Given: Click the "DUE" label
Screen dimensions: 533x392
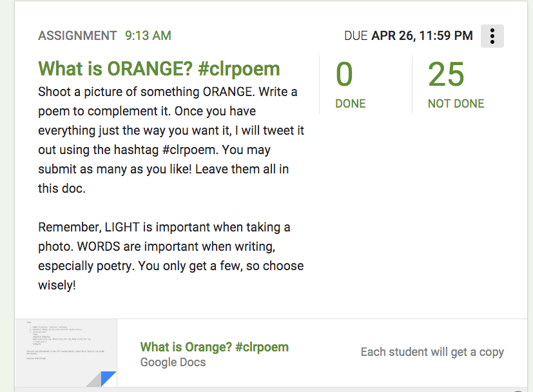Looking at the screenshot, I should tap(356, 36).
